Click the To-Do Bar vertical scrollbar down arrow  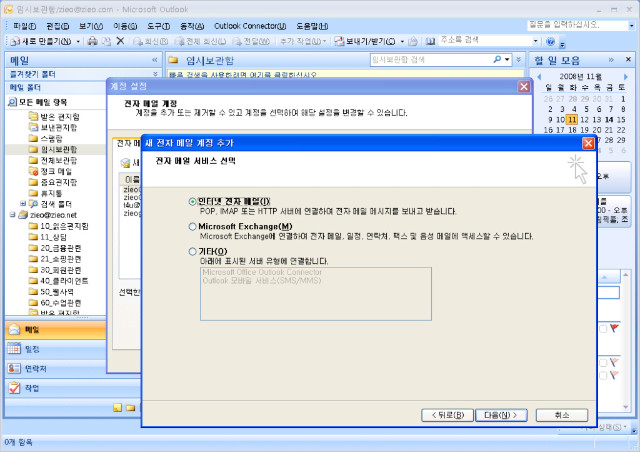pyautogui.click(x=625, y=407)
